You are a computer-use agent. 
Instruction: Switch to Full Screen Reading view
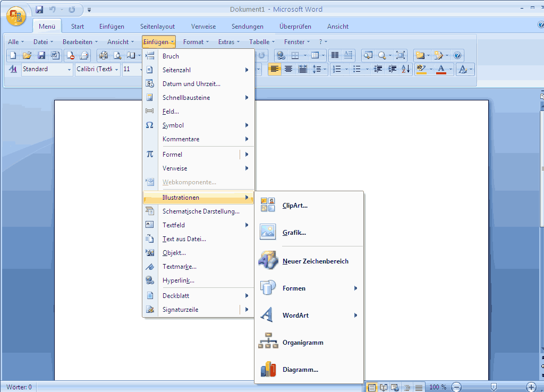(383, 387)
